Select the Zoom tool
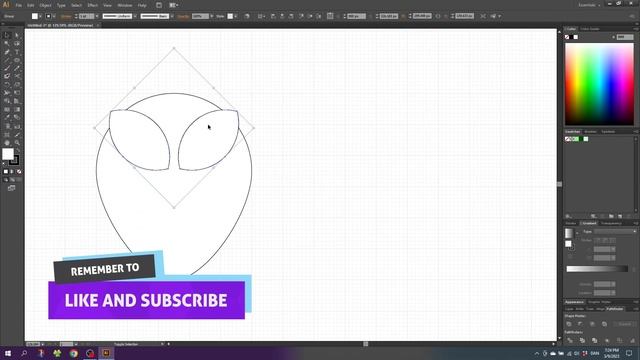The height and width of the screenshot is (360, 640). pos(17,143)
